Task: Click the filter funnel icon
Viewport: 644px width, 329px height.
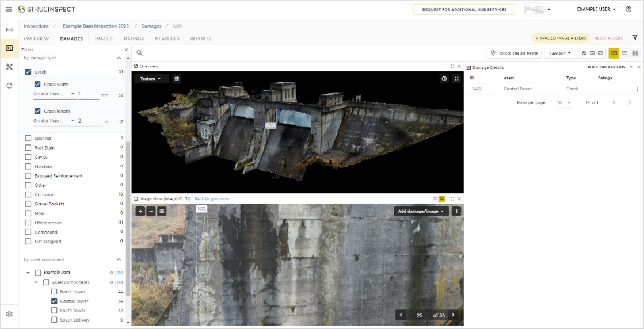Action: click(635, 38)
